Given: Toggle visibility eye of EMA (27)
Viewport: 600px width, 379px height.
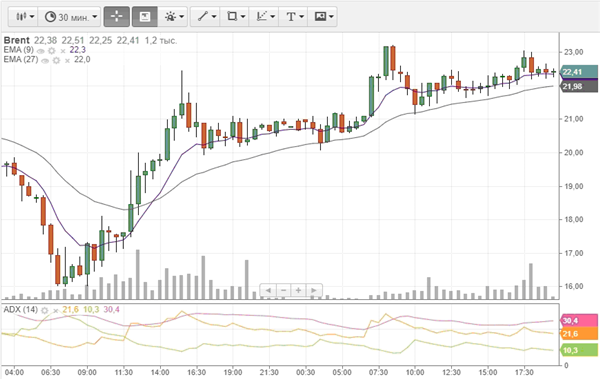Looking at the screenshot, I should click(45, 60).
